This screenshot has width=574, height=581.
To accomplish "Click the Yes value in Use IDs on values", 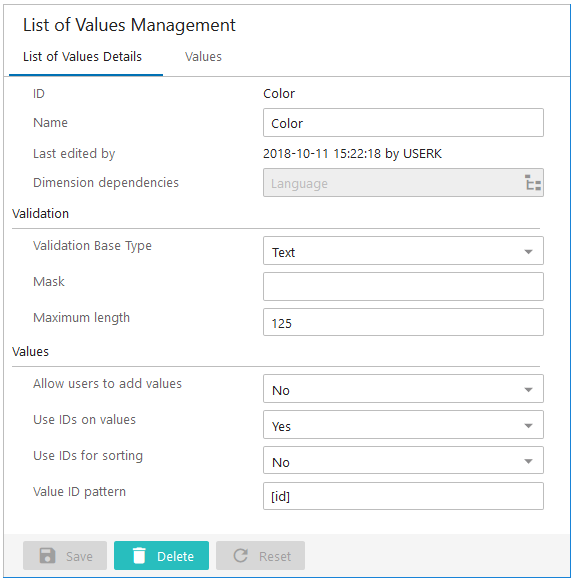I will (x=281, y=426).
